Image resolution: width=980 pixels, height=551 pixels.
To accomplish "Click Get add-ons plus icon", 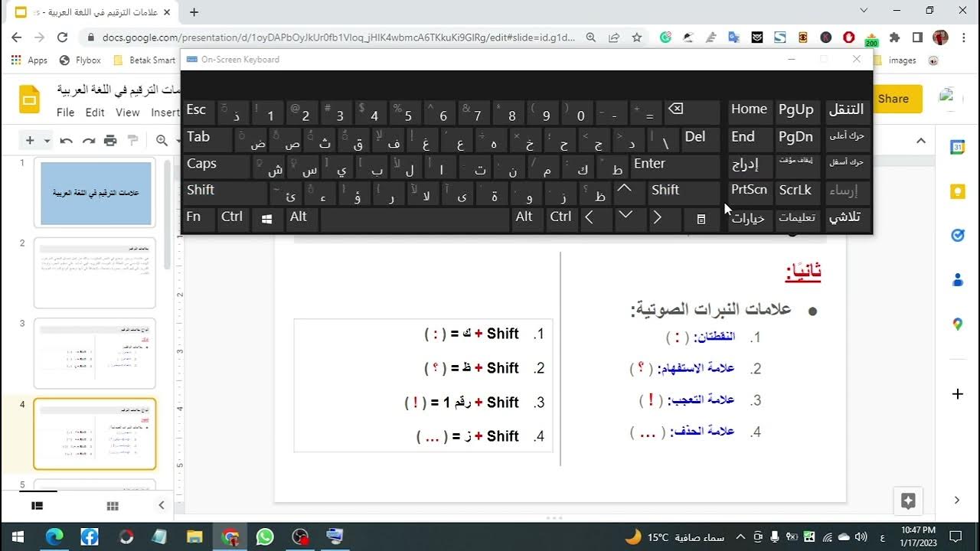I will click(x=958, y=394).
